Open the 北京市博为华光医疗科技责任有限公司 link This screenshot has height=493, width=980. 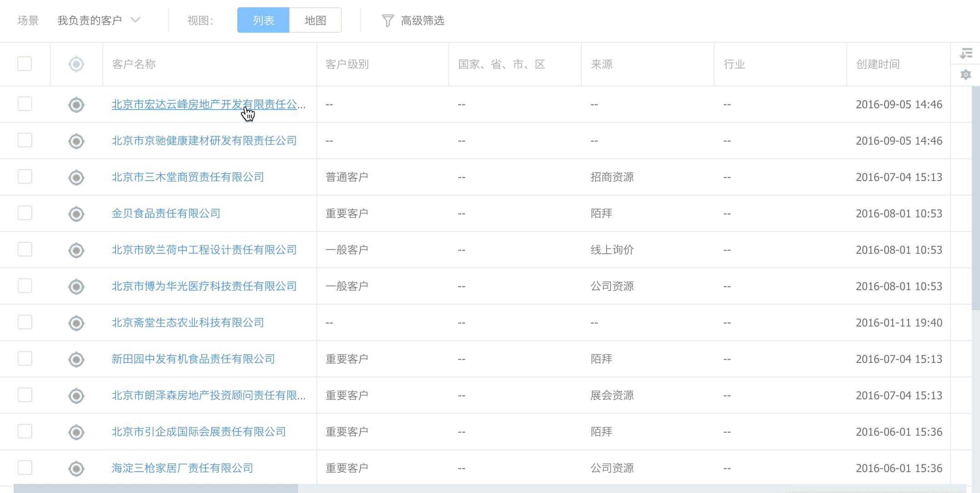click(x=204, y=287)
